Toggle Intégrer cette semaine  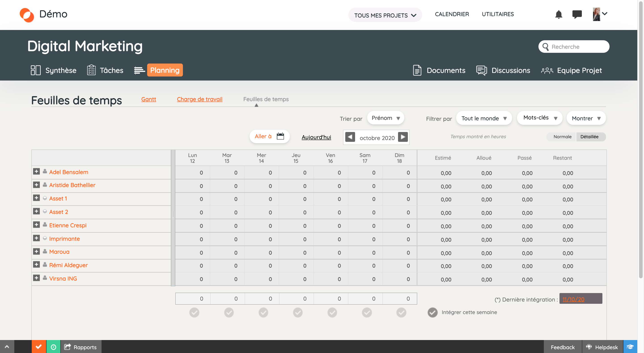(x=432, y=312)
